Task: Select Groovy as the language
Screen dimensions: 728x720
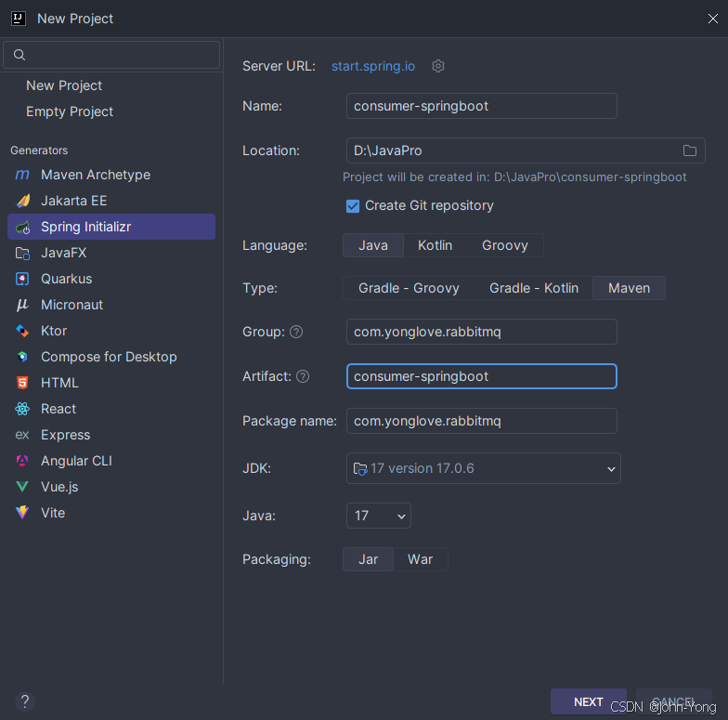Action: (505, 245)
